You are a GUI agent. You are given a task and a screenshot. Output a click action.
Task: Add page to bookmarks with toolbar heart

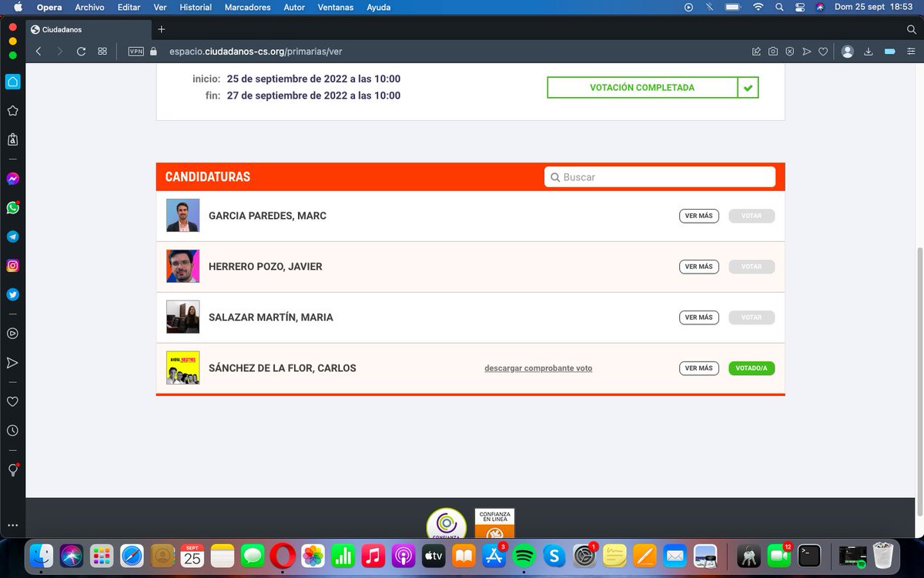(x=823, y=52)
